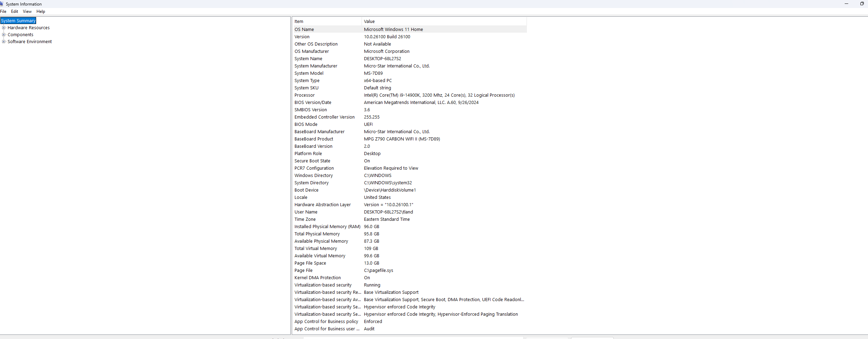Select the Hardware Abstraction Layer row

point(410,205)
